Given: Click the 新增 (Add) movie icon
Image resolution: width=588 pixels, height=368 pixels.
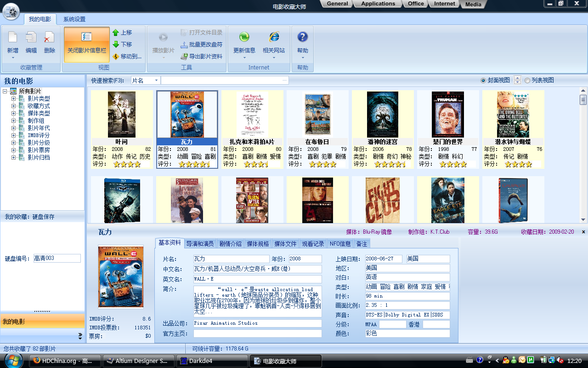Looking at the screenshot, I should (13, 38).
